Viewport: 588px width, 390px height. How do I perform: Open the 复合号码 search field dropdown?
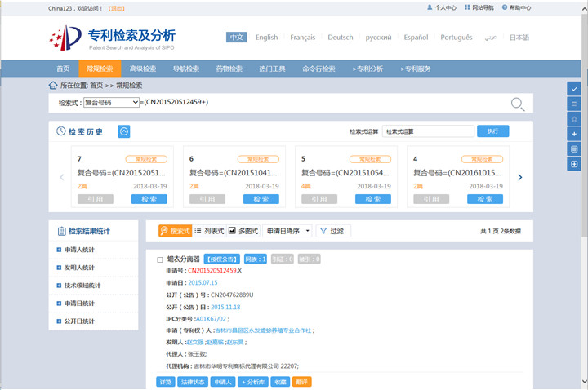(x=111, y=102)
